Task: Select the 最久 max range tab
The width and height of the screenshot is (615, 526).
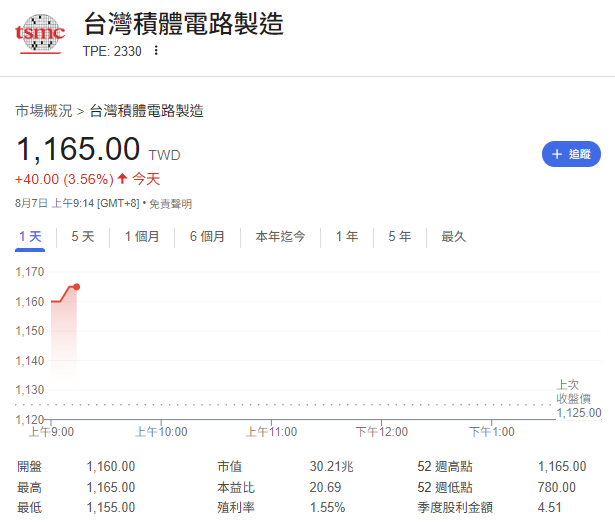Action: (454, 237)
